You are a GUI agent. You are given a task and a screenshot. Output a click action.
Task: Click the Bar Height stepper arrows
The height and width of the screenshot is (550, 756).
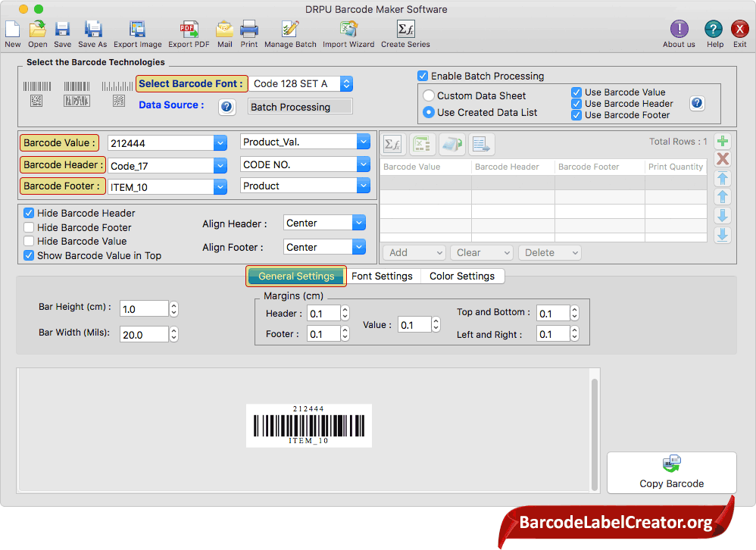tap(174, 309)
